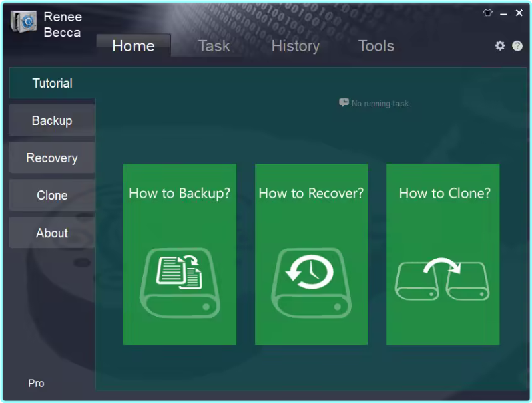Viewport: 532px width, 403px height.
Task: Show the About page
Action: (52, 233)
